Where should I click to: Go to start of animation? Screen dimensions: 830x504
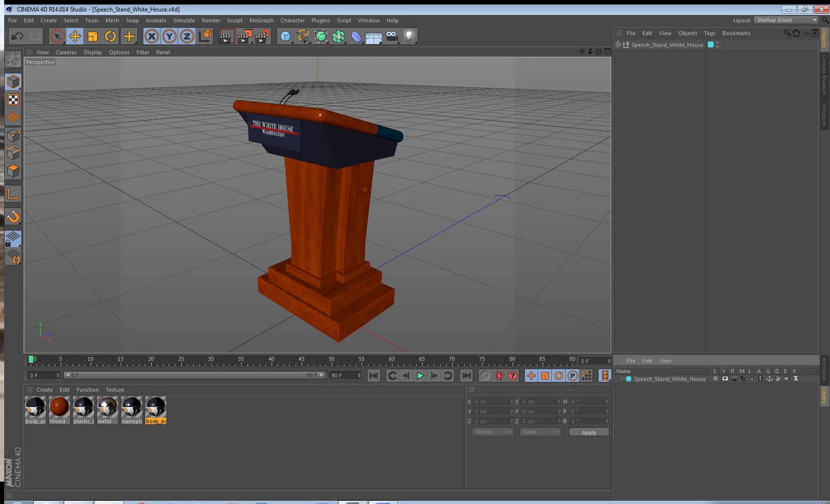[374, 376]
